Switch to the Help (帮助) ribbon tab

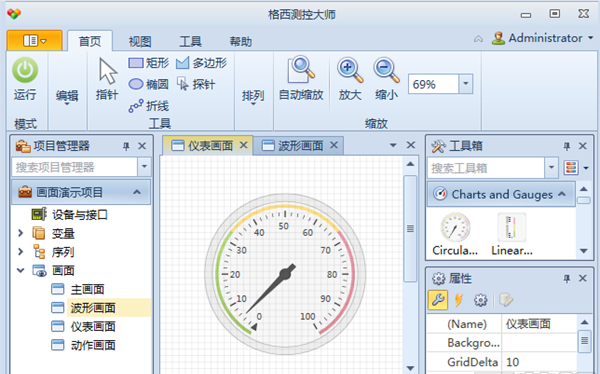241,41
